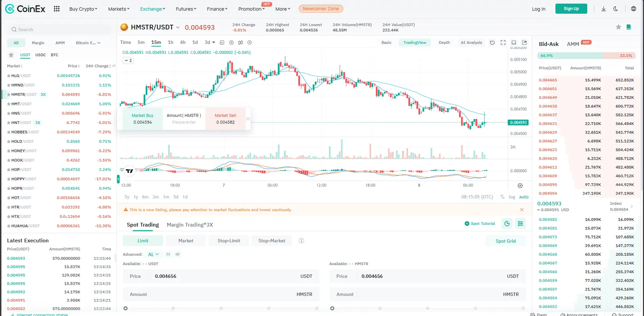Open order type info icon
This screenshot has width=644, height=316.
[x=301, y=241]
